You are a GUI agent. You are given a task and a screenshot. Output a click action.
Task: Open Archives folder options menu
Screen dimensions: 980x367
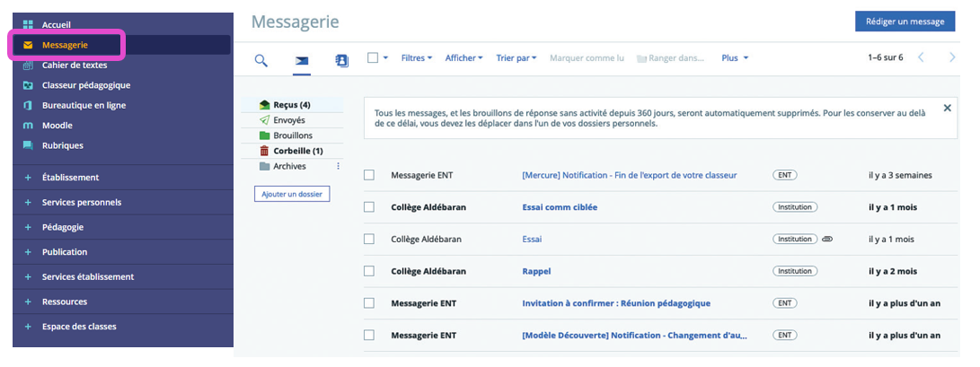click(339, 166)
